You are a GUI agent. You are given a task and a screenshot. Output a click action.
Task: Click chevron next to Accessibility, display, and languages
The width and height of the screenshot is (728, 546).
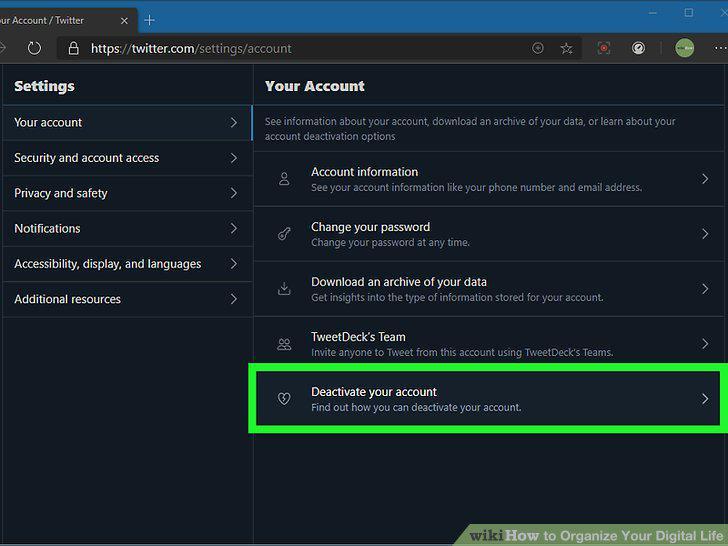click(234, 264)
